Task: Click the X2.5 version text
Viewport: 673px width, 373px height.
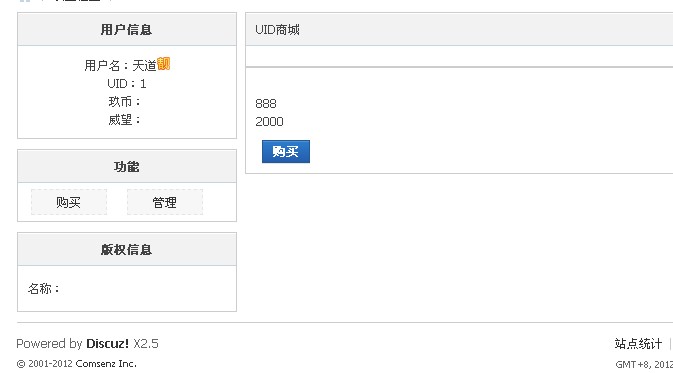Action: pyautogui.click(x=146, y=343)
